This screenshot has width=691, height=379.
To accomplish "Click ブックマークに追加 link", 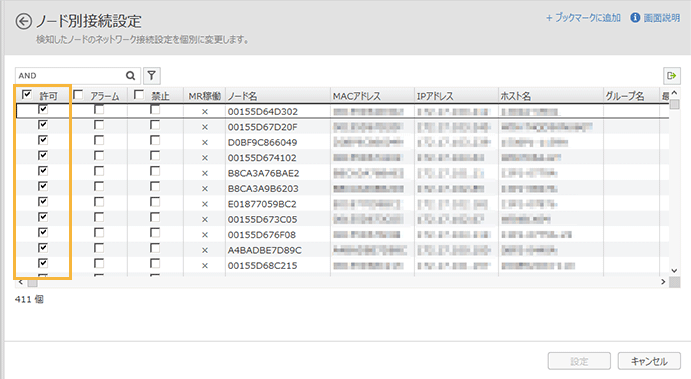I will coord(583,18).
